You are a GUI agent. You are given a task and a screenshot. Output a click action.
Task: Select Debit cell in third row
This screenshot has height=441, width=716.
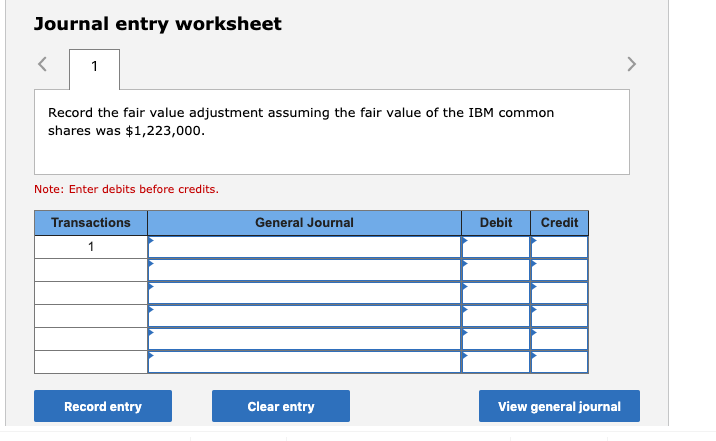[x=496, y=293]
